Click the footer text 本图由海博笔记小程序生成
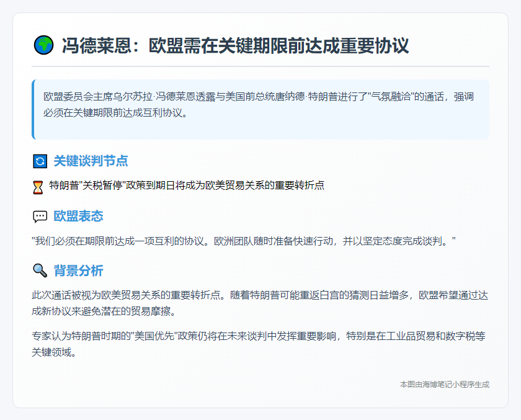Screen dimensions: 521x420 445,385
